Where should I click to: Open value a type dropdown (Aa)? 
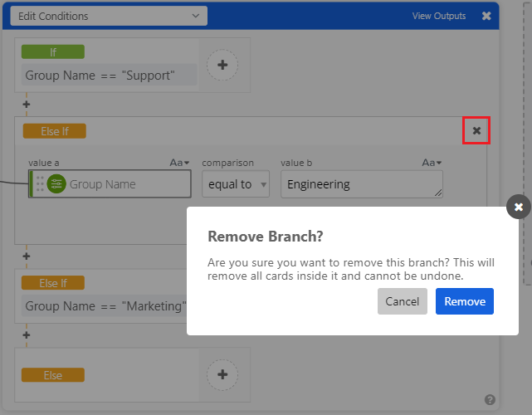pos(179,163)
